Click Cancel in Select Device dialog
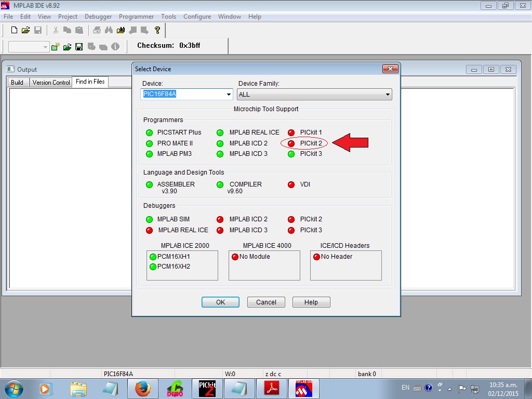The height and width of the screenshot is (399, 532). point(266,302)
